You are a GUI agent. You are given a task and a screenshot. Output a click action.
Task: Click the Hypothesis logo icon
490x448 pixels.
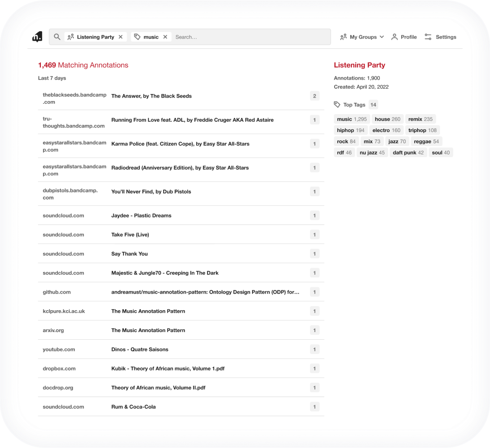tap(37, 37)
